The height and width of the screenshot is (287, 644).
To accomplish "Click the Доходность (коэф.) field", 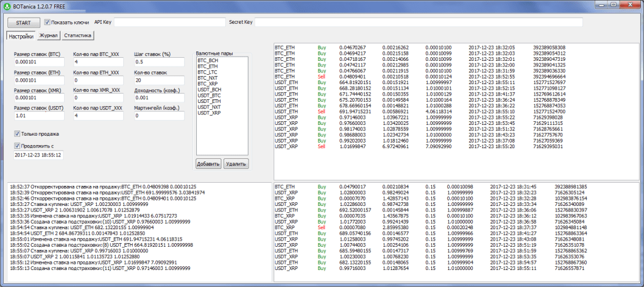I will point(159,98).
